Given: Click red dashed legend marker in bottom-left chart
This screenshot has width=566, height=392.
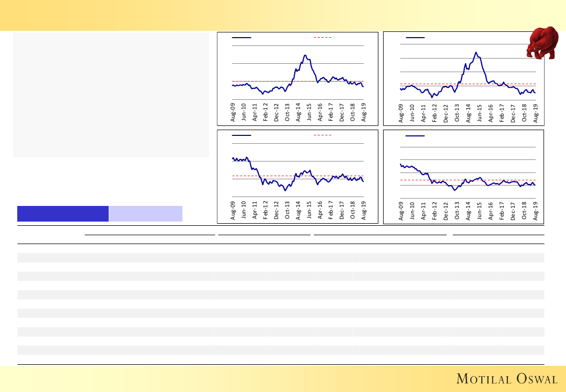Looking at the screenshot, I should point(322,135).
